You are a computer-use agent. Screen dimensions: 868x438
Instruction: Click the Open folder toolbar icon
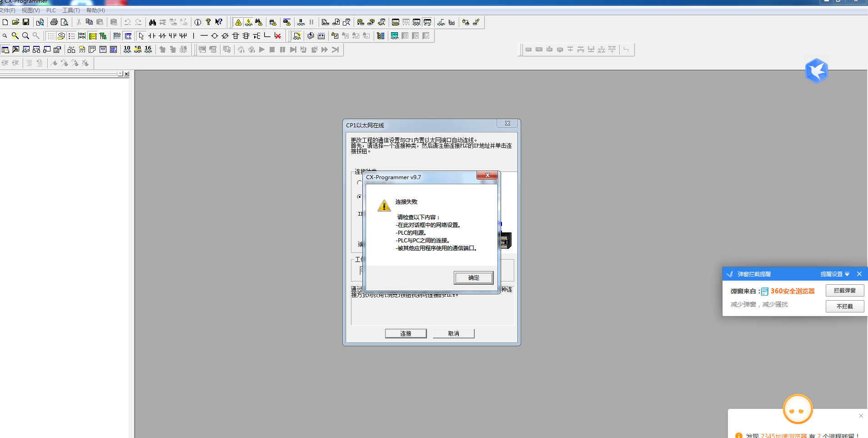coord(15,22)
